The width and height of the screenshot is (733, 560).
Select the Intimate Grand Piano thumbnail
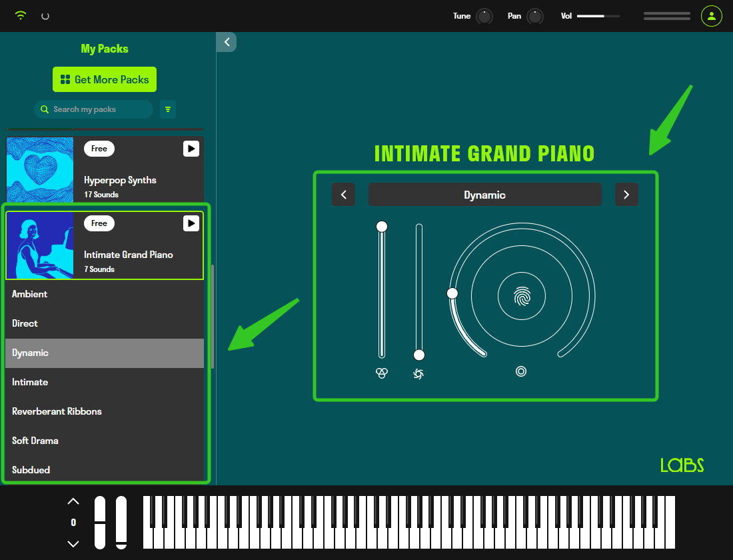pos(40,245)
